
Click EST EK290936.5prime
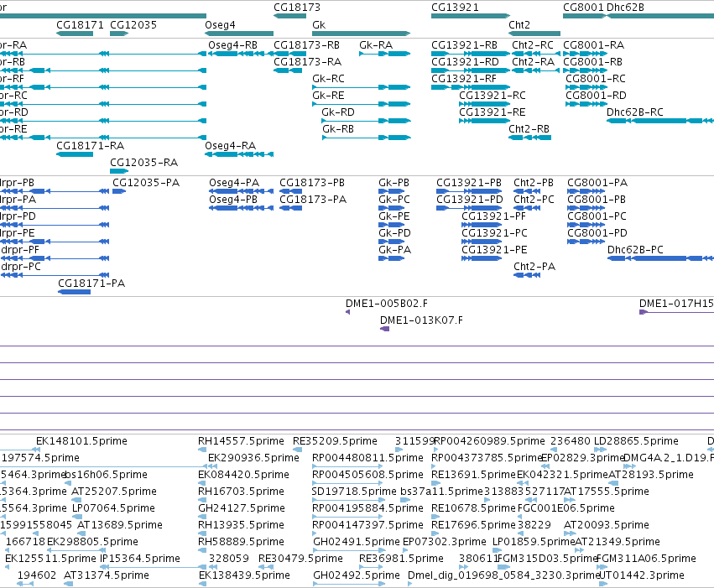[x=253, y=458]
